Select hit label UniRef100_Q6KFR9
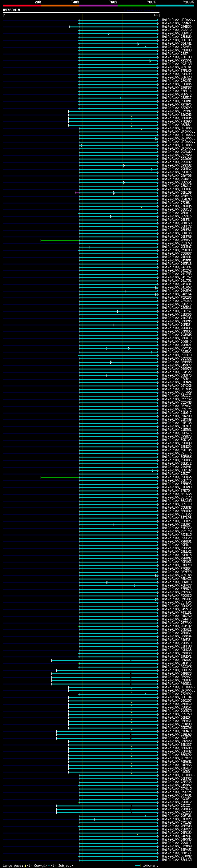The image size is (197, 868). click(x=176, y=237)
